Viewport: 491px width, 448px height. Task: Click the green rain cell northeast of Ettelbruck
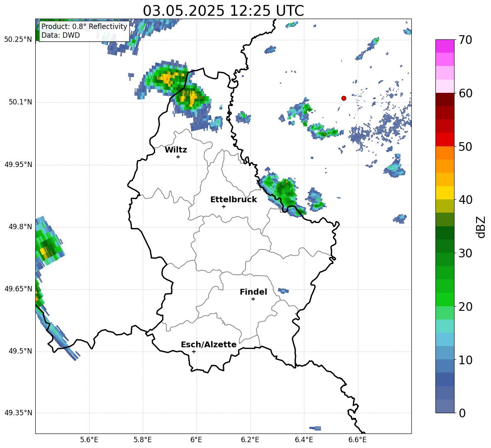(283, 191)
